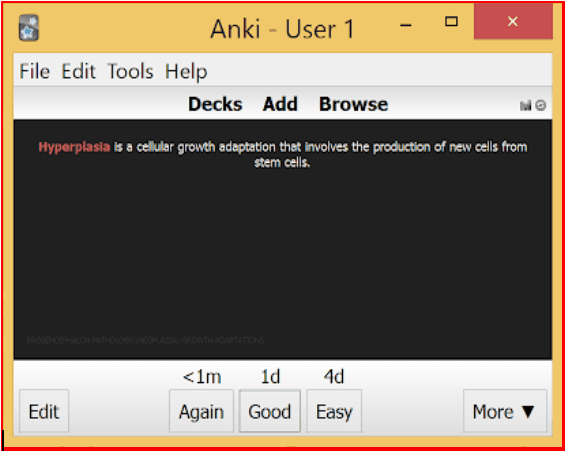The image size is (566, 451).
Task: Rate the card as Easy
Action: (x=334, y=411)
